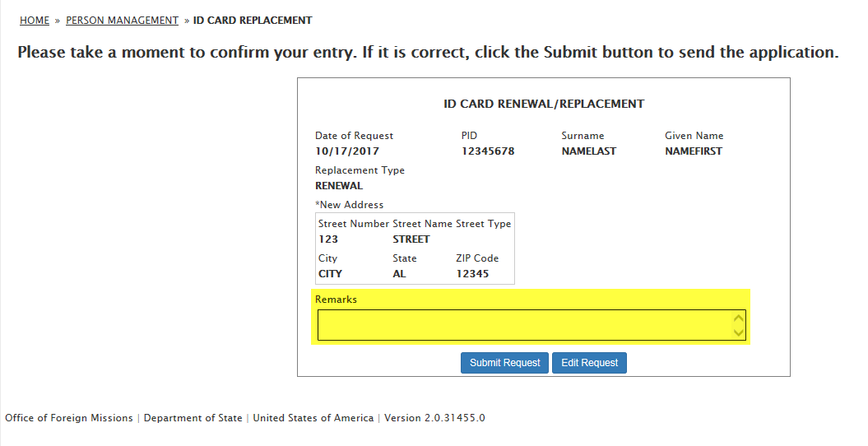The height and width of the screenshot is (446, 868).
Task: Click the Remarks field label
Action: pos(336,300)
